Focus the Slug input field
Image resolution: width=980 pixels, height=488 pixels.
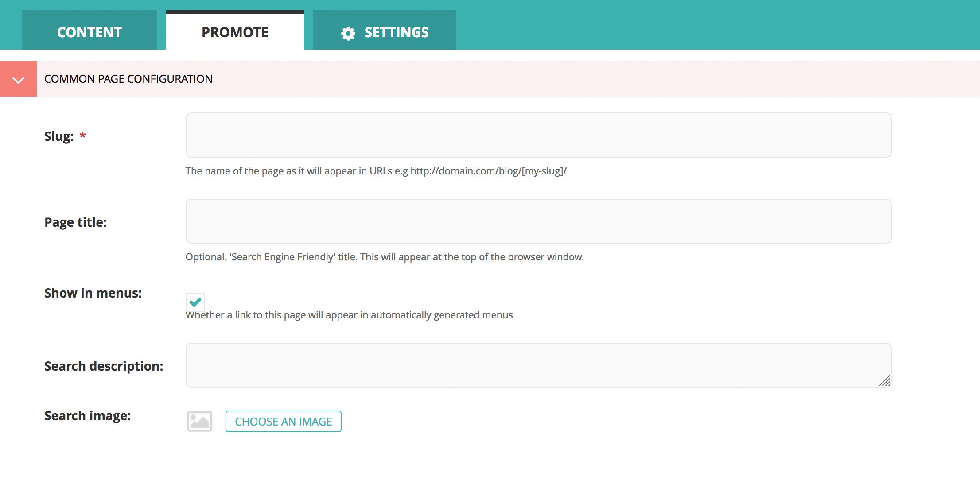(538, 135)
